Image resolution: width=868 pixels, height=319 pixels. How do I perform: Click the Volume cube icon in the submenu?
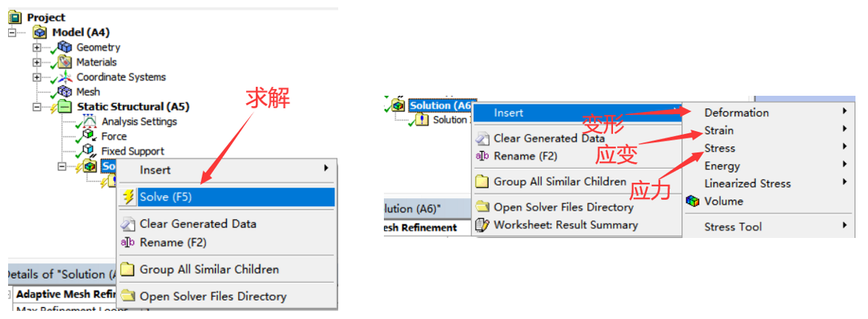tap(693, 201)
